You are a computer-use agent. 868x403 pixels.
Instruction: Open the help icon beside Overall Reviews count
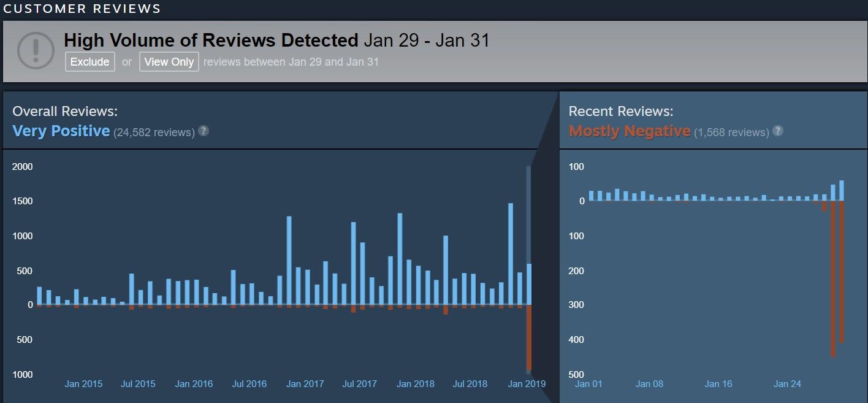click(x=204, y=131)
